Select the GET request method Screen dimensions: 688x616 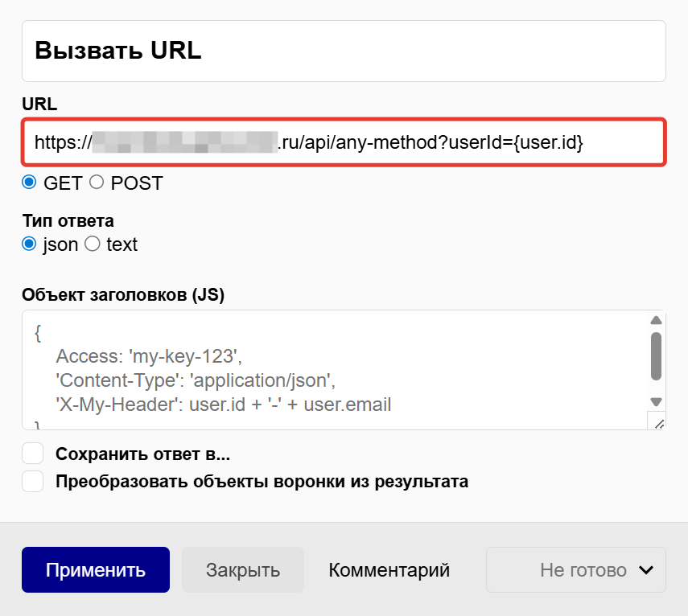coord(30,183)
